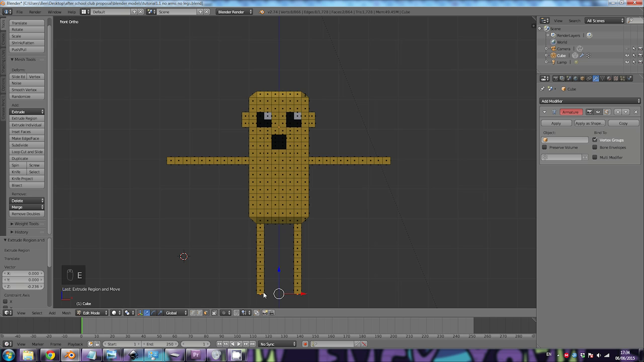Viewport: 644px width, 362px height.
Task: Toggle snap during transform magnet
Action: pyautogui.click(x=236, y=313)
